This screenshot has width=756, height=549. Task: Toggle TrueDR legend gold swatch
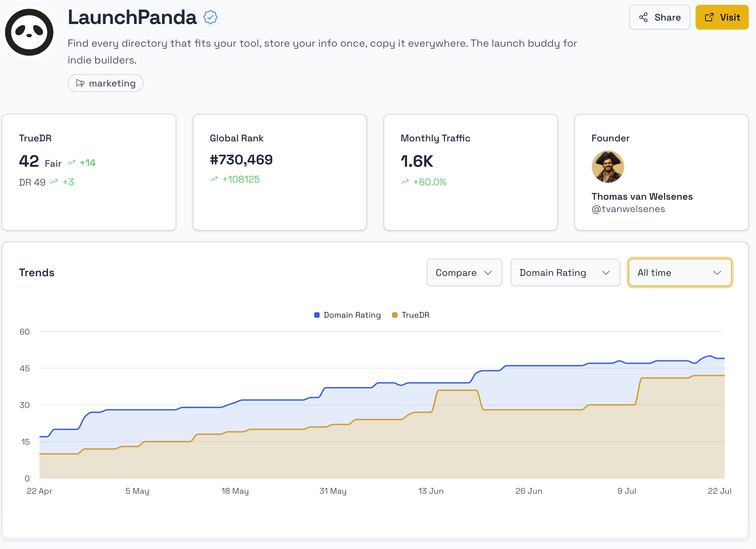395,315
